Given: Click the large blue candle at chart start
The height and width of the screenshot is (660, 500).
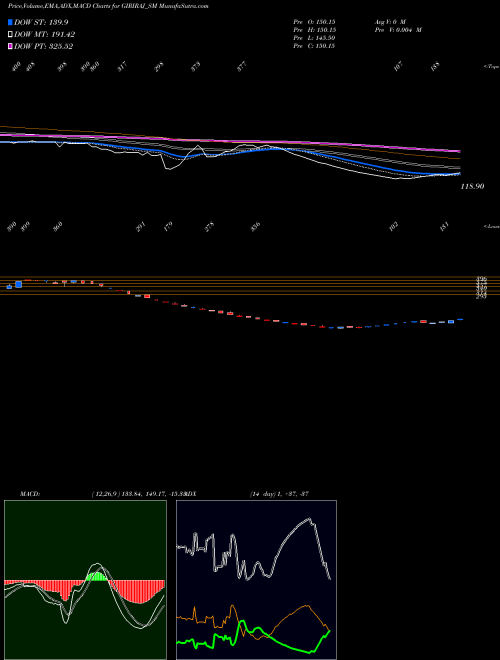Looking at the screenshot, I should [x=18, y=285].
